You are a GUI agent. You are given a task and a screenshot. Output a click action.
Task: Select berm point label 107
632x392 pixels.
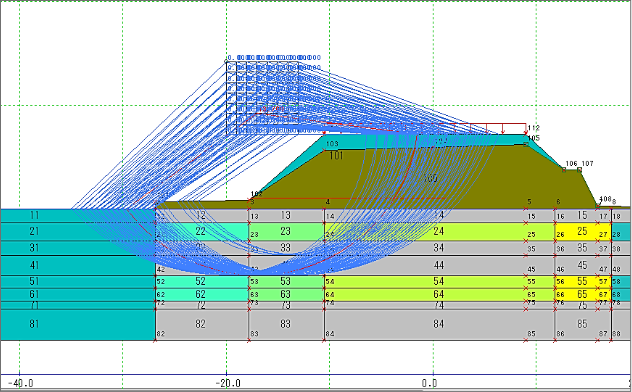click(x=587, y=164)
